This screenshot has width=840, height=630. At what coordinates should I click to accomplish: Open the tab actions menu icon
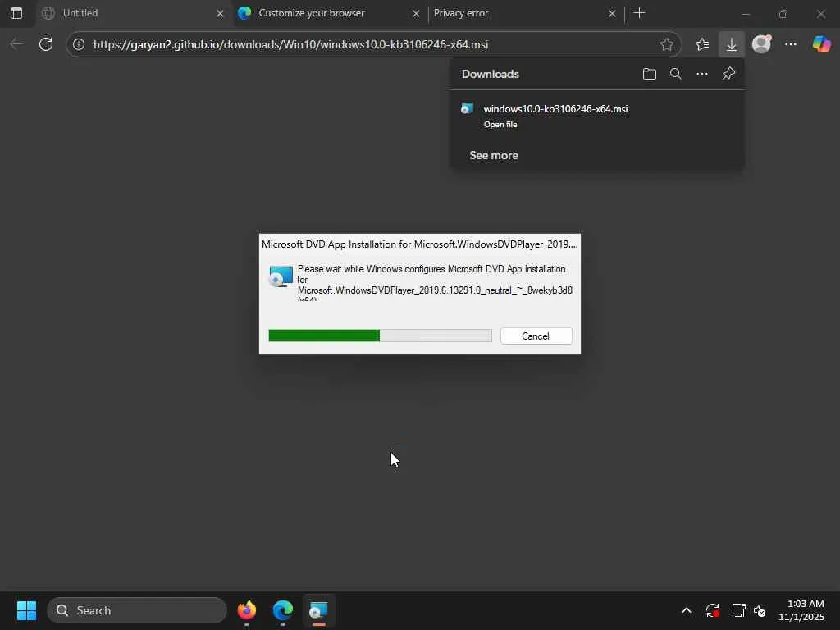(16, 13)
